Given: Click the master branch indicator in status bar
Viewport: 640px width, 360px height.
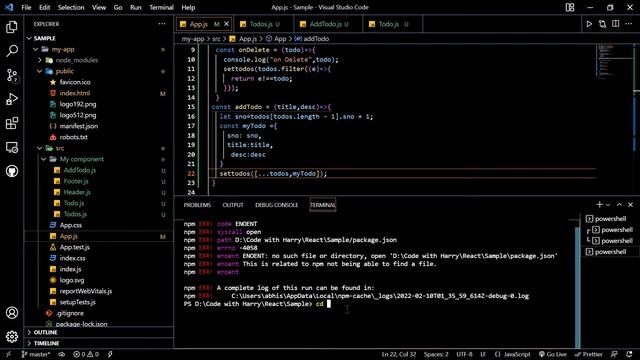Looking at the screenshot, I should click(x=36, y=354).
